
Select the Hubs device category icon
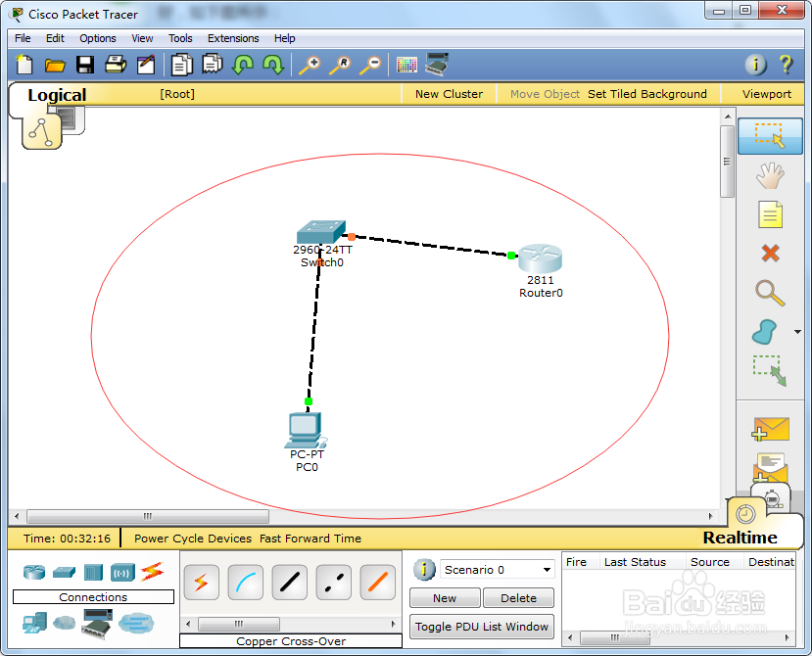click(x=94, y=572)
